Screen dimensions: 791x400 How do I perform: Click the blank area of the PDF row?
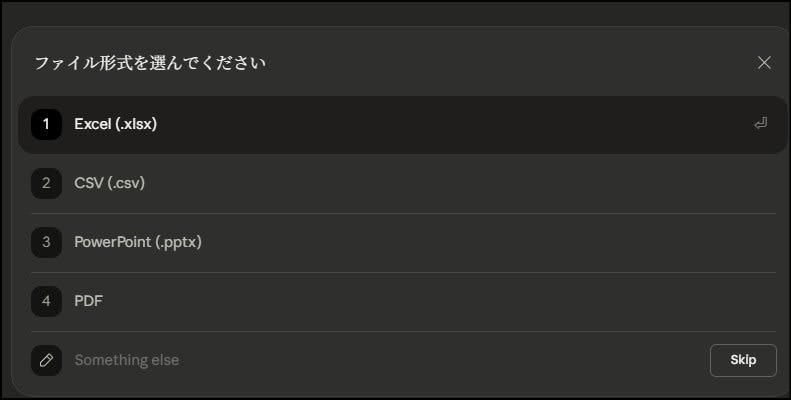click(x=450, y=301)
